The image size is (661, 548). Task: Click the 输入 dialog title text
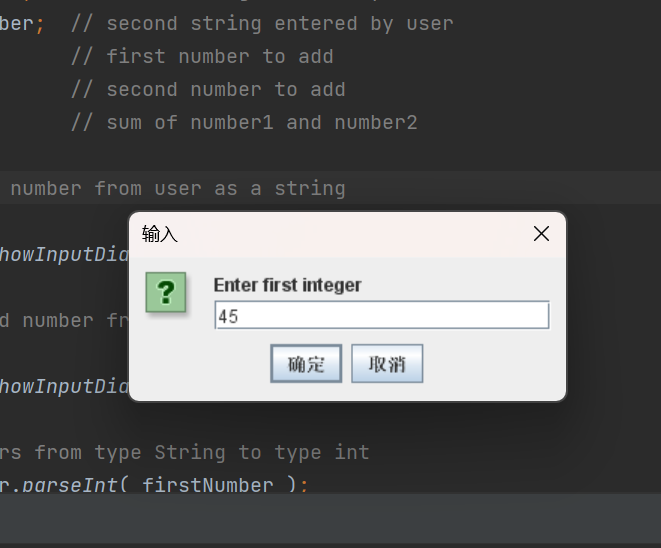tap(160, 234)
